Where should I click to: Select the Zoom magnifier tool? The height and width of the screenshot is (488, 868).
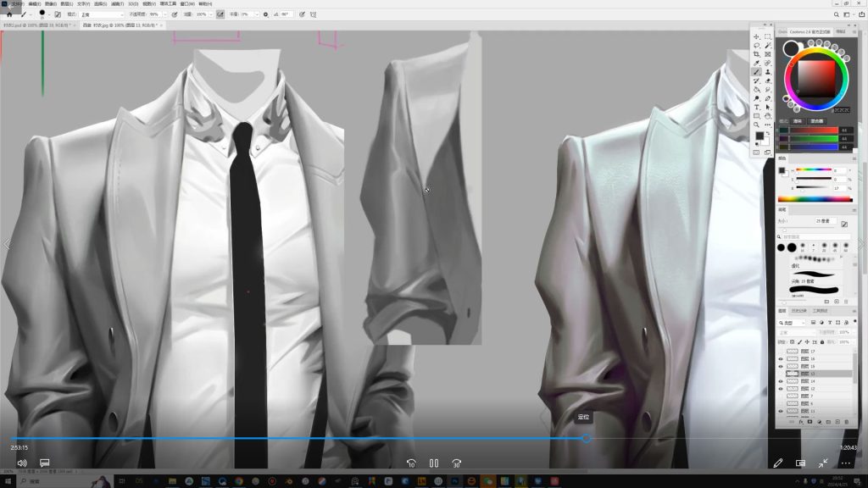756,125
